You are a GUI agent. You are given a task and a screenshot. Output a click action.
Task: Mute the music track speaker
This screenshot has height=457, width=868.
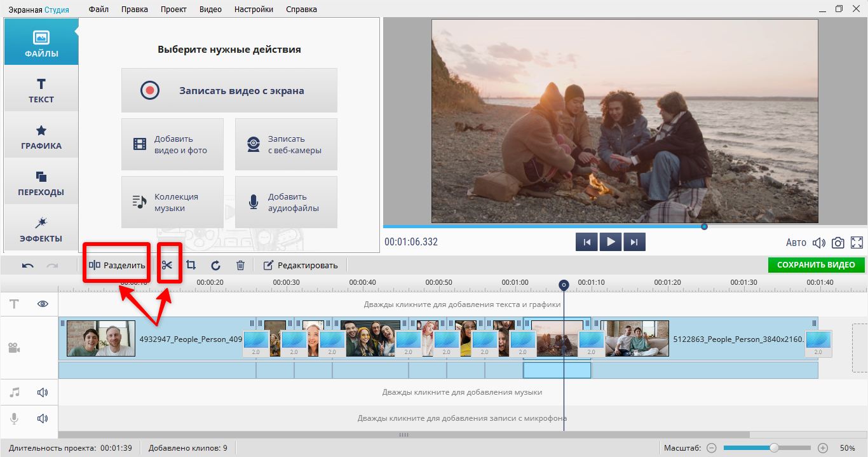(43, 392)
